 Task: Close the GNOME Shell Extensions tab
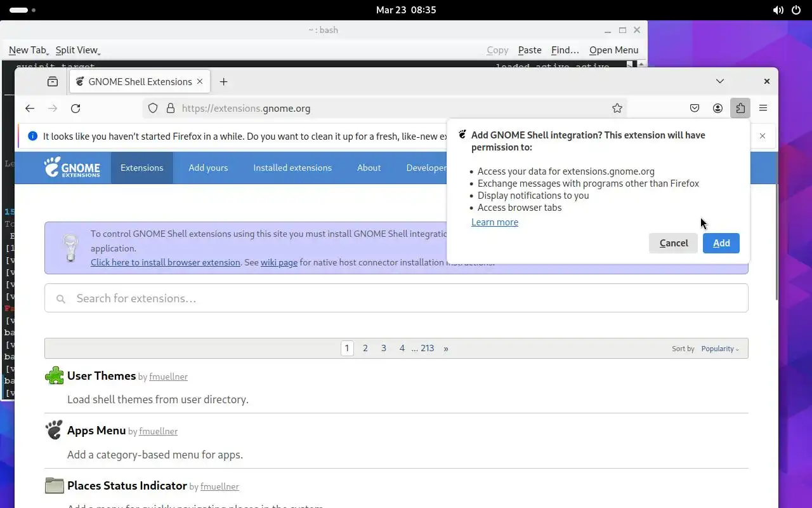(x=200, y=81)
